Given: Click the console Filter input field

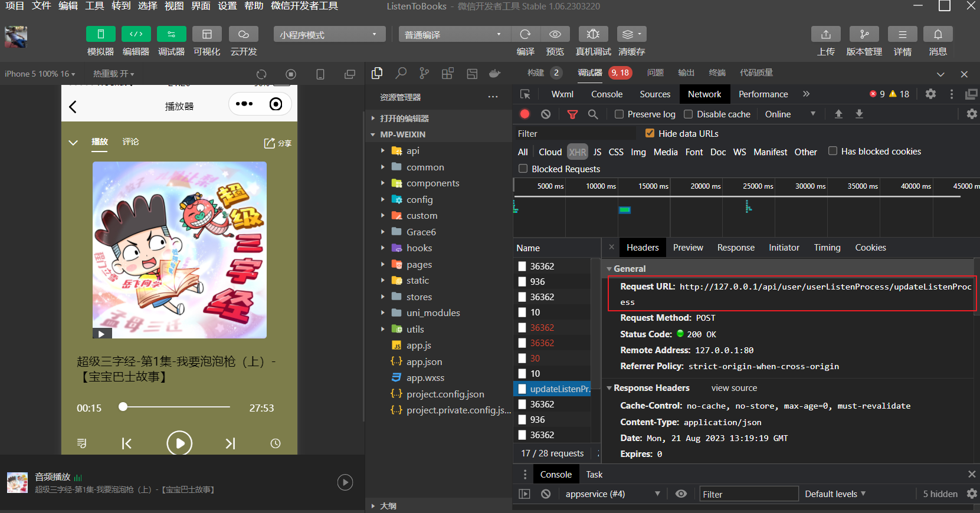Looking at the screenshot, I should (748, 494).
